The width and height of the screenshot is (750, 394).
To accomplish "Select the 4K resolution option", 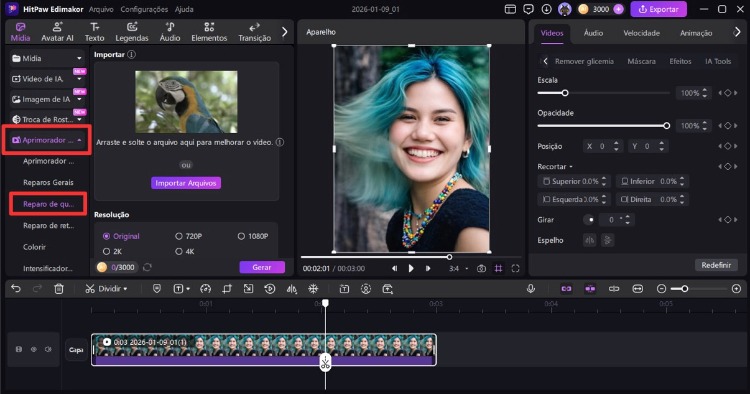I will pyautogui.click(x=185, y=252).
